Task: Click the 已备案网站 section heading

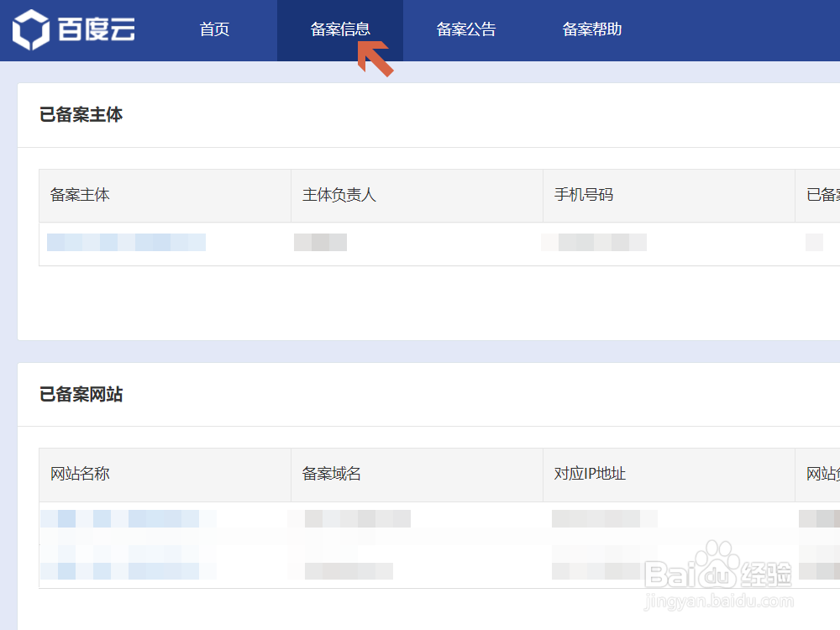Action: tap(80, 395)
